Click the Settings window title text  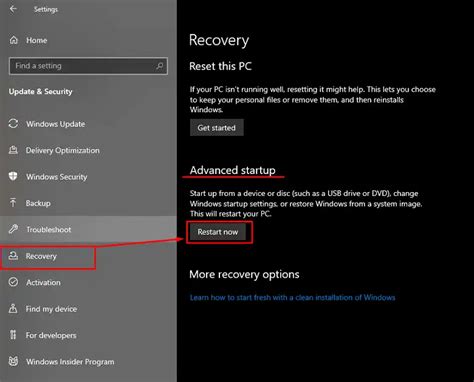[x=46, y=9]
